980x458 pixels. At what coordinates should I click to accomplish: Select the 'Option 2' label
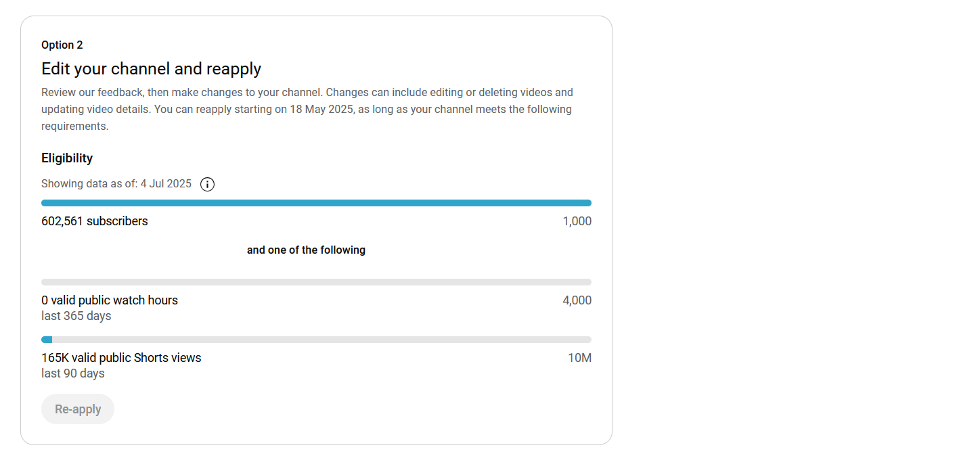[62, 45]
